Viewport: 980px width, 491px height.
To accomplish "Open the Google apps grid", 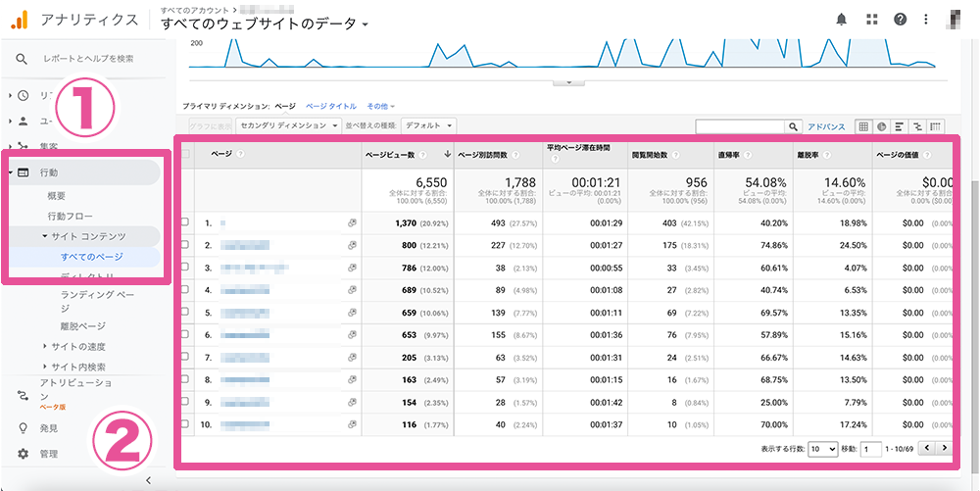I will point(872,20).
